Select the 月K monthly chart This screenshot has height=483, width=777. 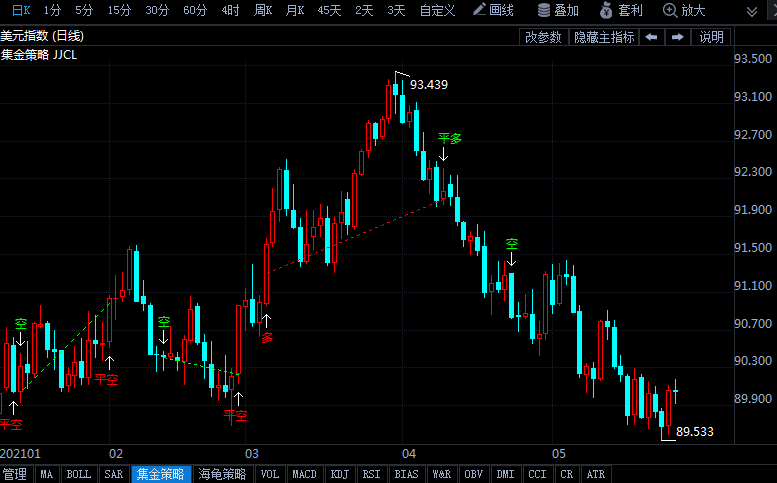[295, 10]
